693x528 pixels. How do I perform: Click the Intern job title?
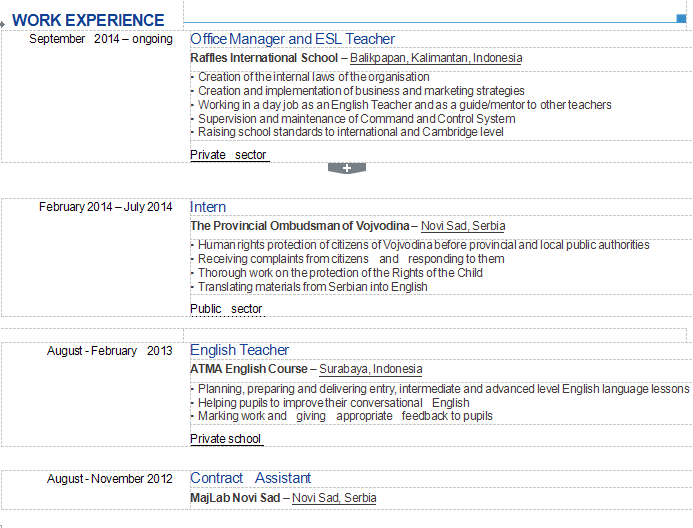(x=208, y=207)
